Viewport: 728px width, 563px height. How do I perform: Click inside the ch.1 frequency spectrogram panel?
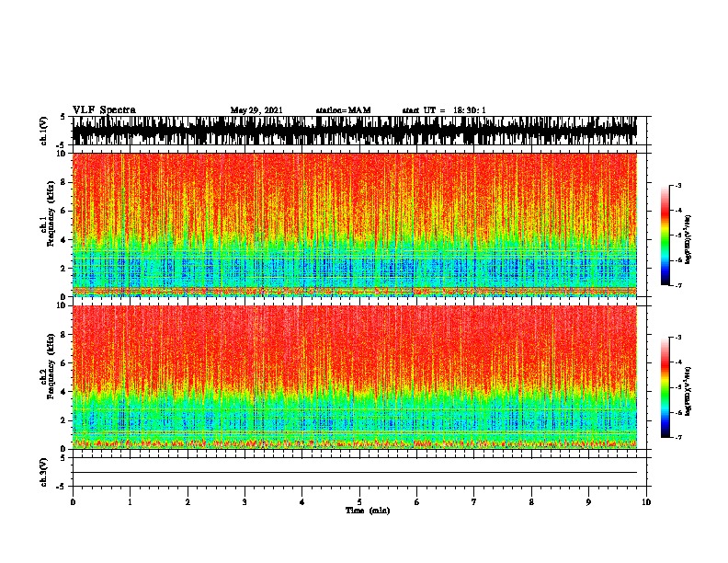[355, 224]
